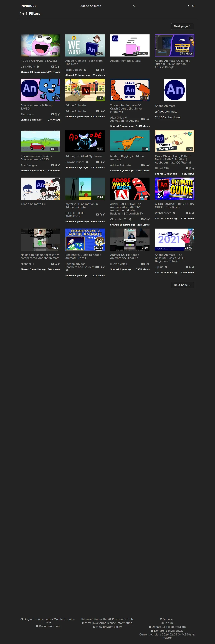Toggle light/dark theme sun icon
The width and height of the screenshot is (215, 644).
189,6
